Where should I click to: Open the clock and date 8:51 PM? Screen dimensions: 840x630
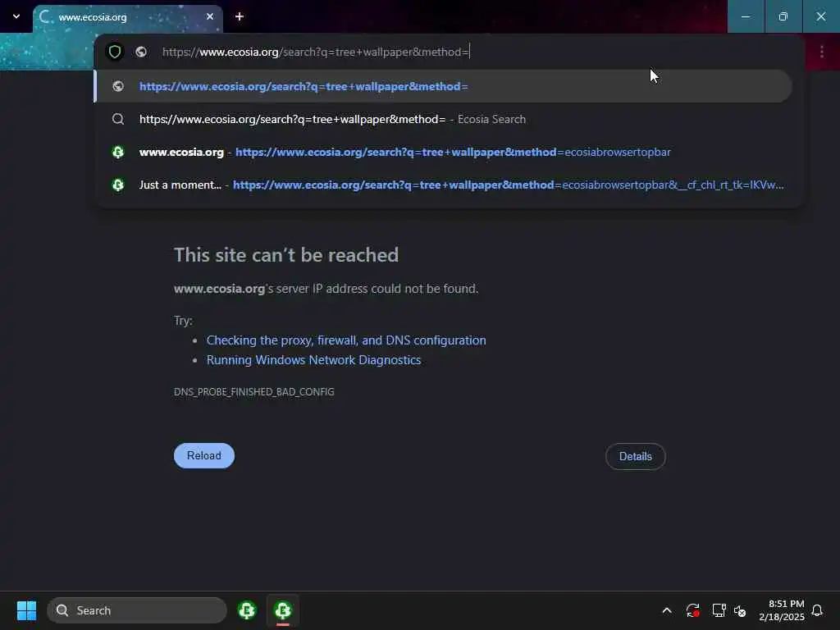[x=782, y=610]
